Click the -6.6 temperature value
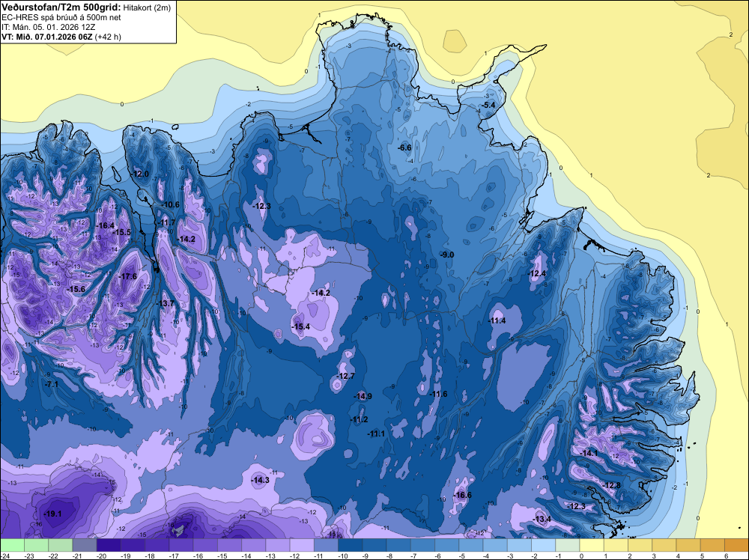The image size is (749, 560). pyautogui.click(x=404, y=148)
